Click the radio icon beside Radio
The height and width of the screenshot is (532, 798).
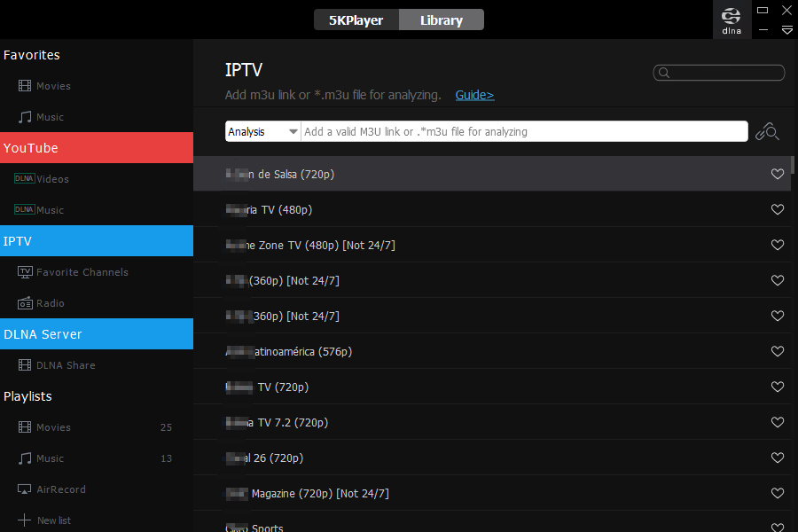point(25,303)
